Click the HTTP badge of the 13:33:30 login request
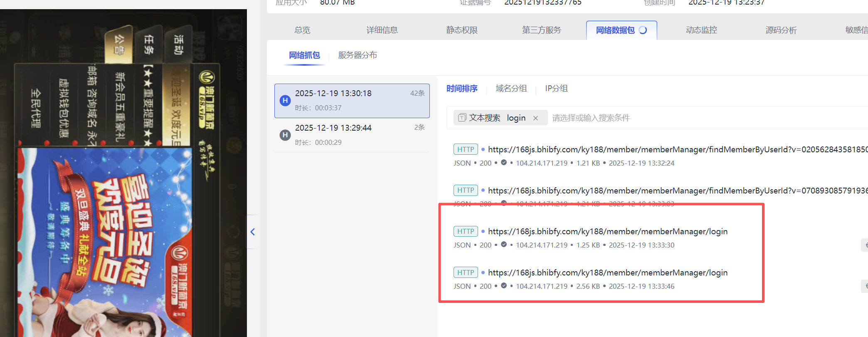 tap(466, 231)
